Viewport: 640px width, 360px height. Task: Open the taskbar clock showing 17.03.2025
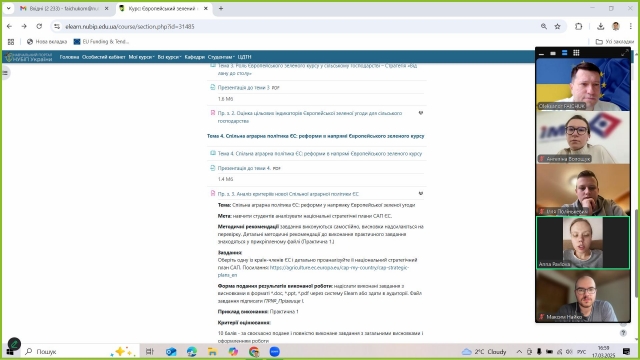click(603, 351)
